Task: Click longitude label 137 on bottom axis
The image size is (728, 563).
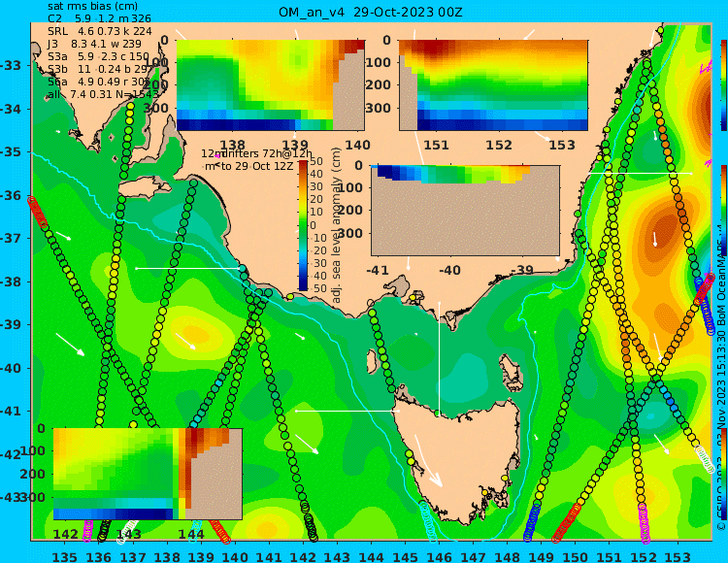Action: tap(133, 557)
